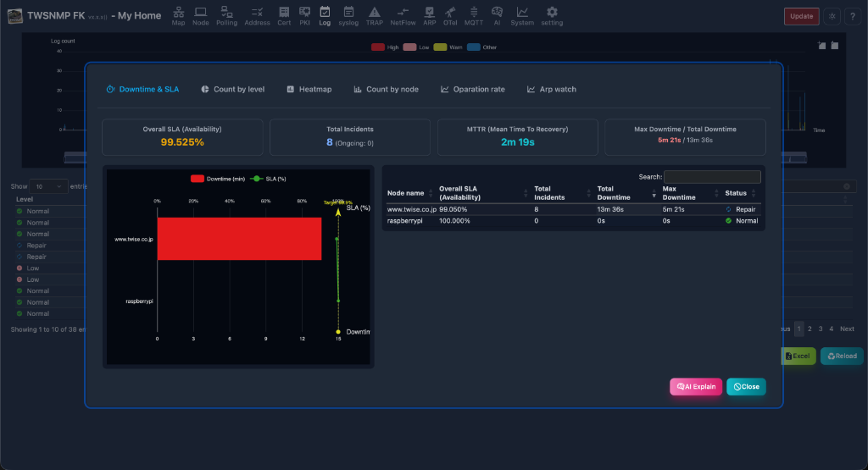Viewport: 868px width, 470px height.
Task: Click the Close button in dialog
Action: tap(746, 386)
